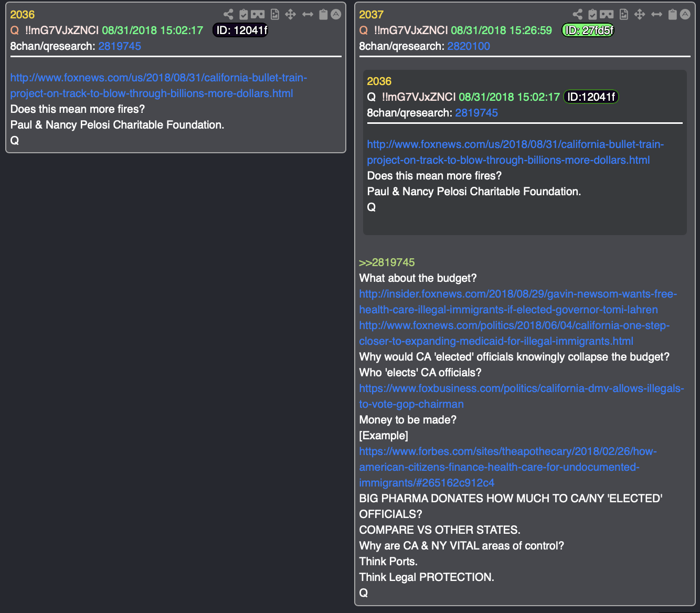The height and width of the screenshot is (613, 700).
Task: Open post number 2036 in left card header
Action: tap(23, 15)
